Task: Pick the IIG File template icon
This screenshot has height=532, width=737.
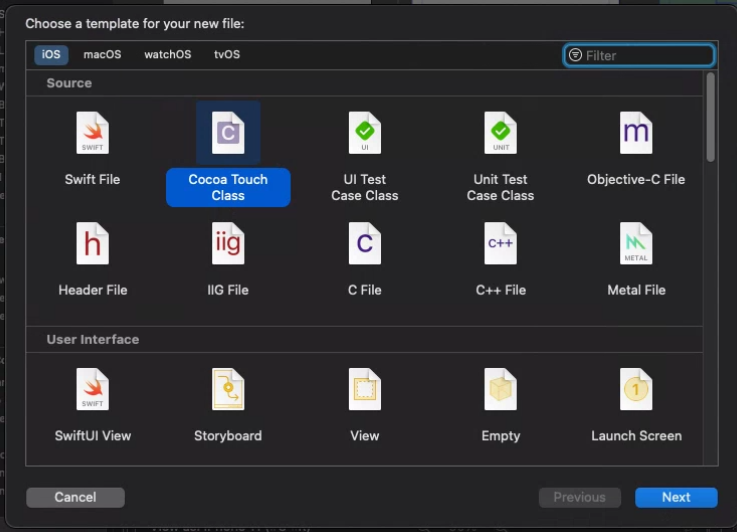Action: 228,243
